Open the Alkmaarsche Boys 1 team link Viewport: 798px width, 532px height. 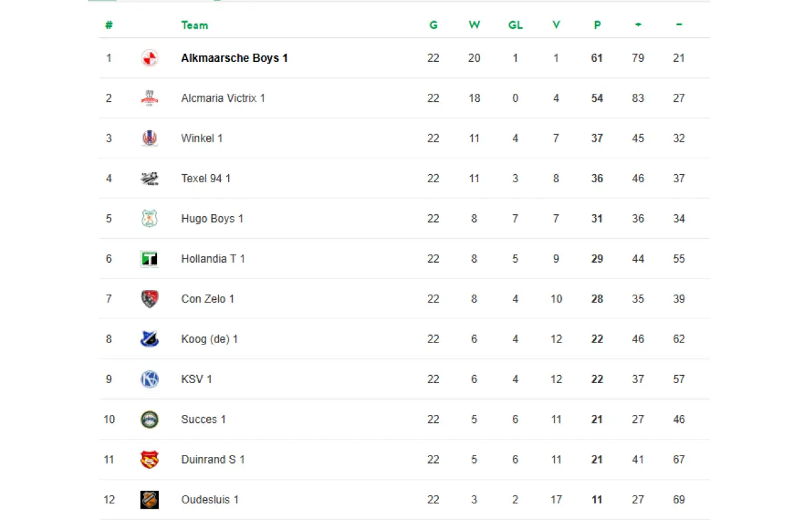pyautogui.click(x=234, y=58)
